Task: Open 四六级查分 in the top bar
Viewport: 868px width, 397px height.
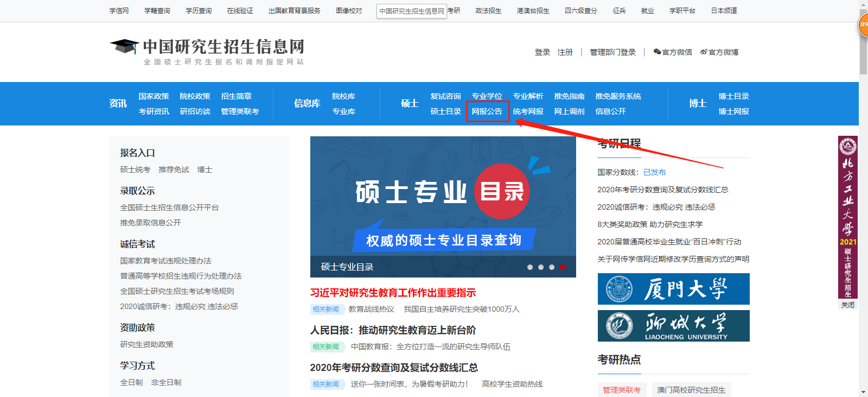Action: click(x=581, y=11)
